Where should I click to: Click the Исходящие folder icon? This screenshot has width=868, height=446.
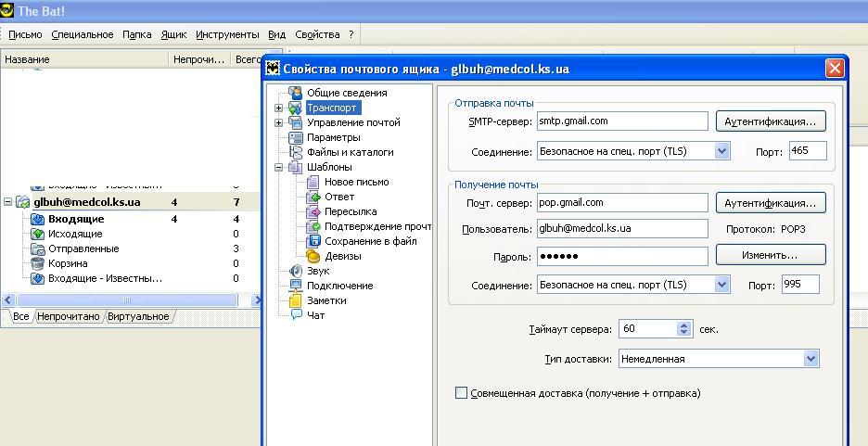pyautogui.click(x=38, y=234)
